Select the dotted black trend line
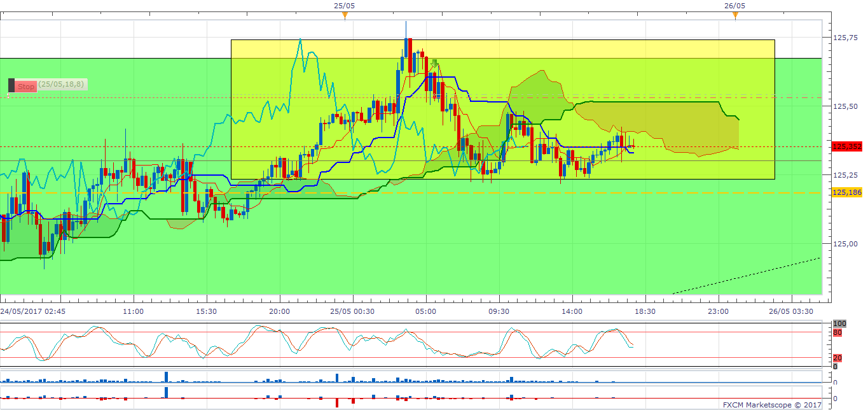Image resolution: width=868 pixels, height=410 pixels. [x=747, y=276]
